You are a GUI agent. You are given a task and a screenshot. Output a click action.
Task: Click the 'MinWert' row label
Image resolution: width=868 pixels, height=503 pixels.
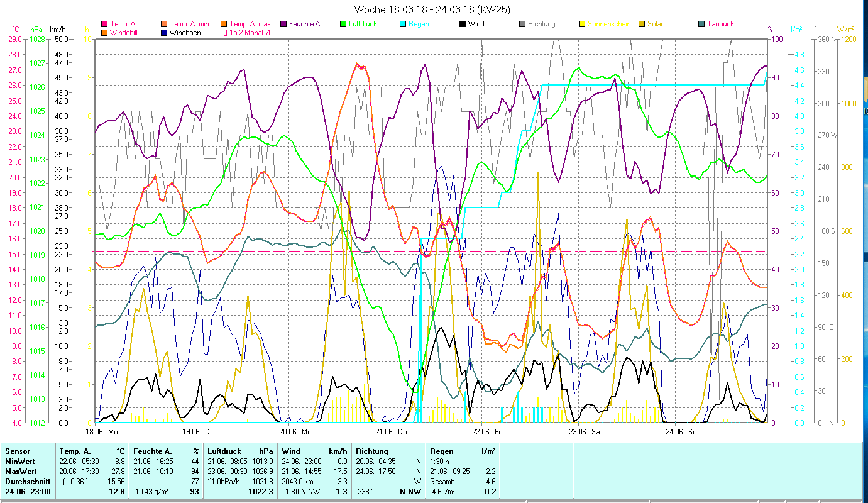tap(21, 462)
